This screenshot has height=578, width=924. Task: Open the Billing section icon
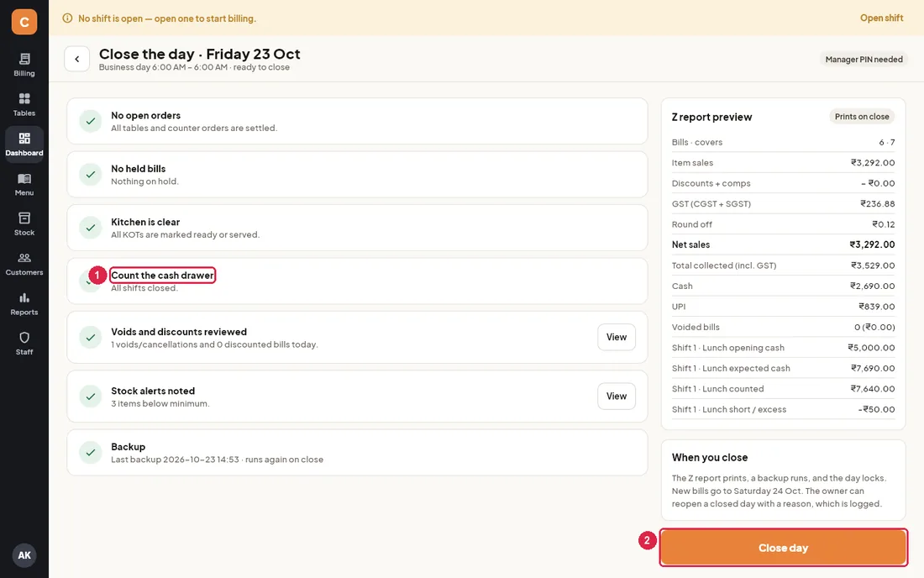[24, 58]
